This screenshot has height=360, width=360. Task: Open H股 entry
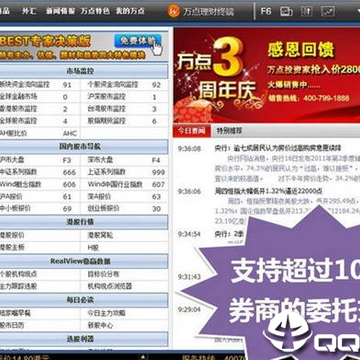coord(93,247)
